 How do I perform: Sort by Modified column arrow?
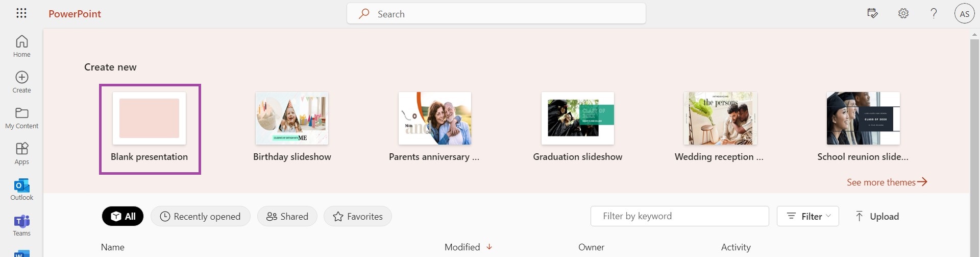489,247
